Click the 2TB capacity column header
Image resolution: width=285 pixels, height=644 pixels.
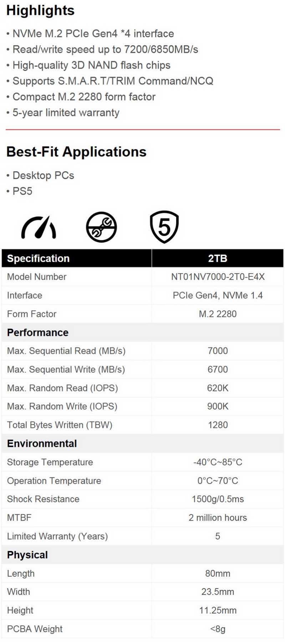coord(218,258)
